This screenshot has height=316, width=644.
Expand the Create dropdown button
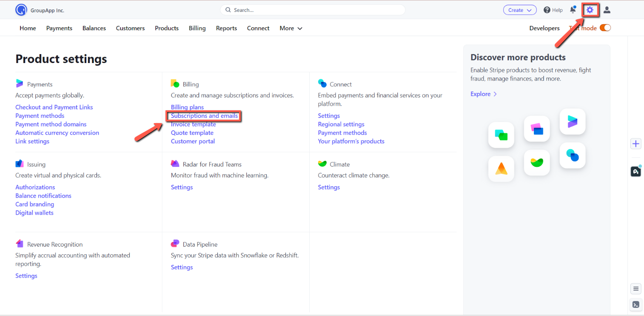pyautogui.click(x=520, y=10)
